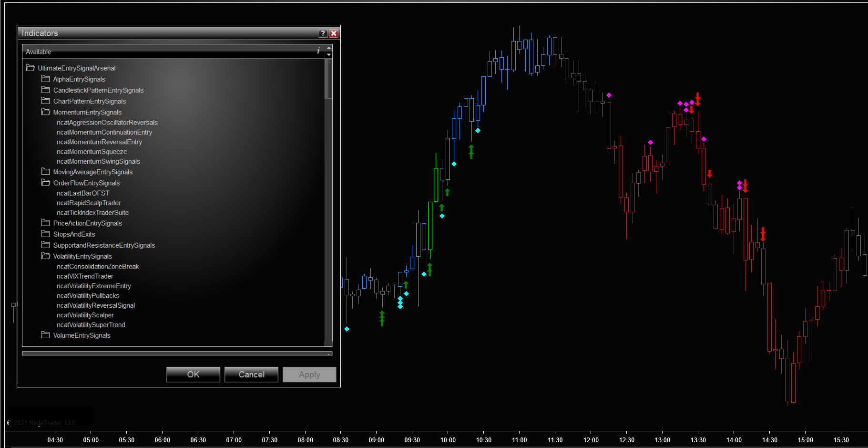Open the SupportandResistanceEntrySignals folder icon

(46, 244)
